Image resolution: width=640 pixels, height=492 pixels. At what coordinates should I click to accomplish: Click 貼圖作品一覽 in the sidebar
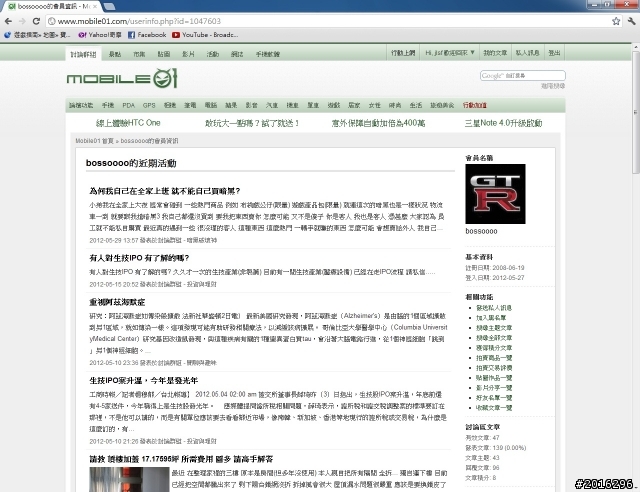[x=494, y=378]
